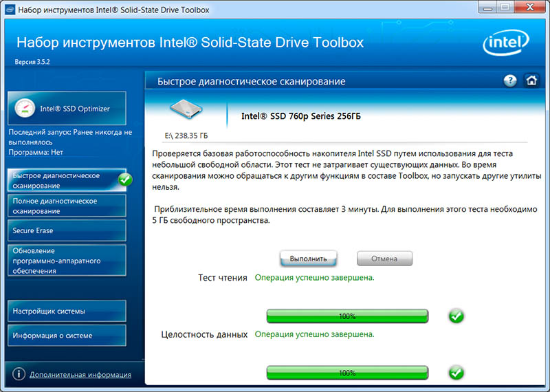Select Полное диагностическое сканирование
The width and height of the screenshot is (550, 392).
(67, 206)
